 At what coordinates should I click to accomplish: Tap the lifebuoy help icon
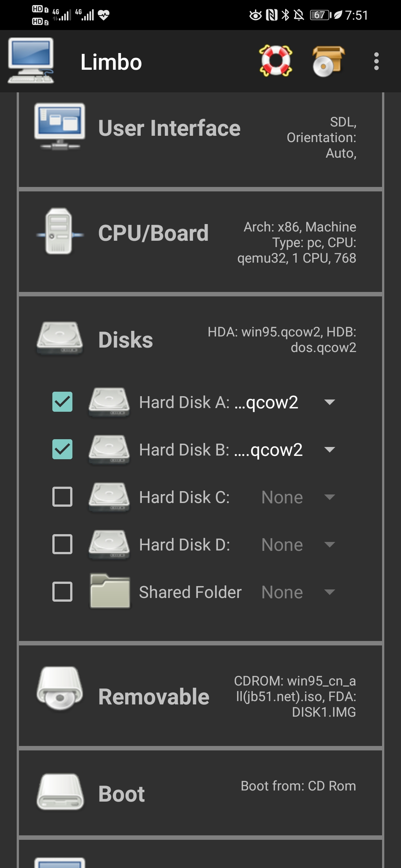(276, 61)
